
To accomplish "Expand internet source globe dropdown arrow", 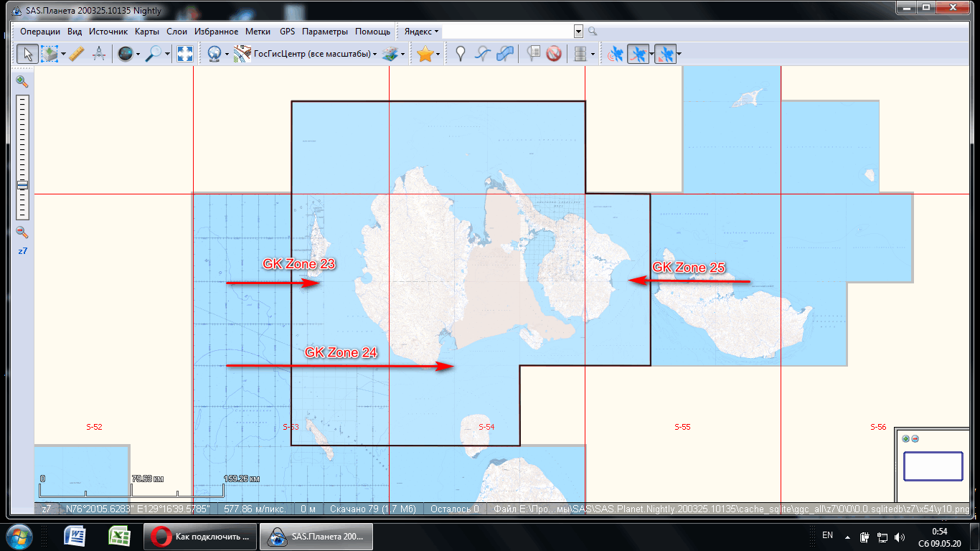I will coord(227,54).
